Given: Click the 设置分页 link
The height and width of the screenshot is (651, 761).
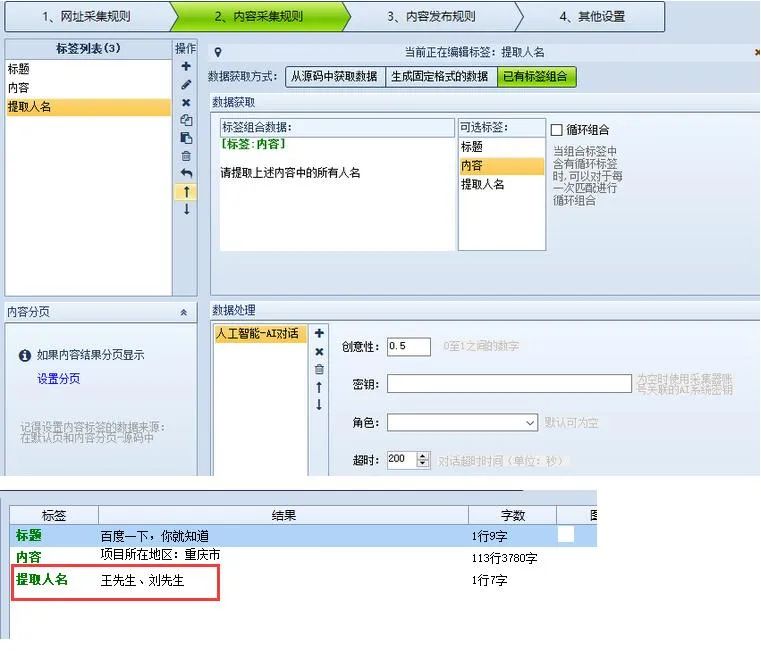Looking at the screenshot, I should pyautogui.click(x=58, y=379).
